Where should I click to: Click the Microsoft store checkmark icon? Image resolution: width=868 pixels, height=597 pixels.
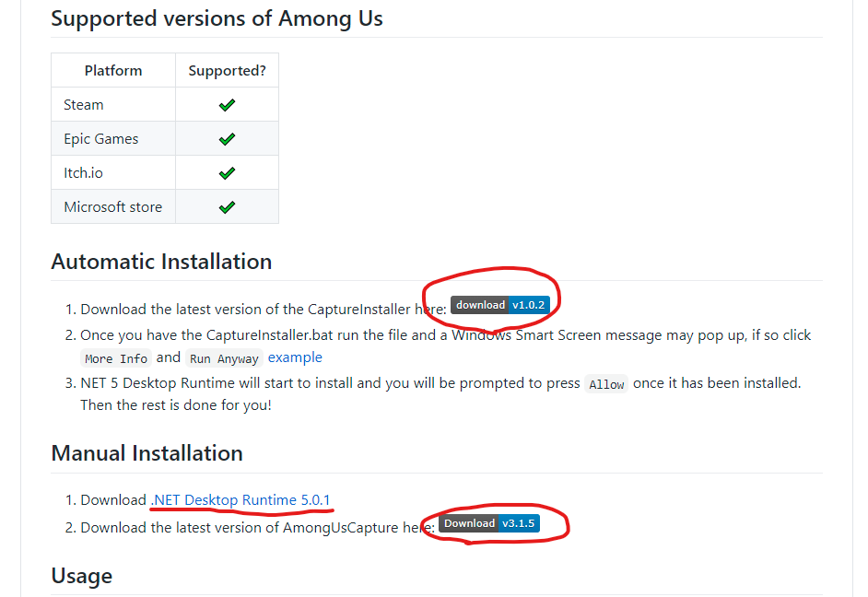point(227,207)
